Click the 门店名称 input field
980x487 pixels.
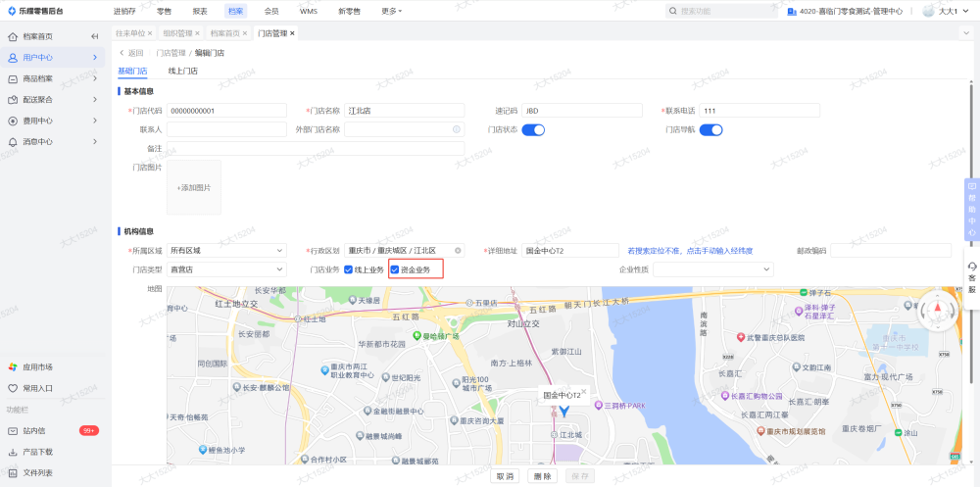(x=405, y=111)
